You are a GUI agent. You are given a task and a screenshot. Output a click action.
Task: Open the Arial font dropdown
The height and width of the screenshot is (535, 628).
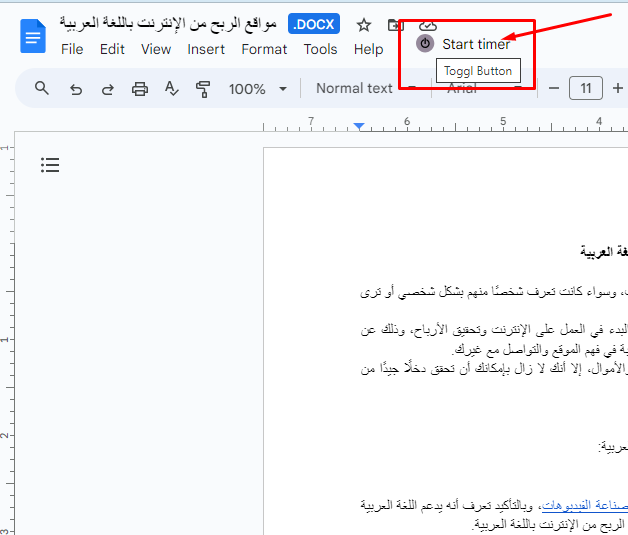484,88
